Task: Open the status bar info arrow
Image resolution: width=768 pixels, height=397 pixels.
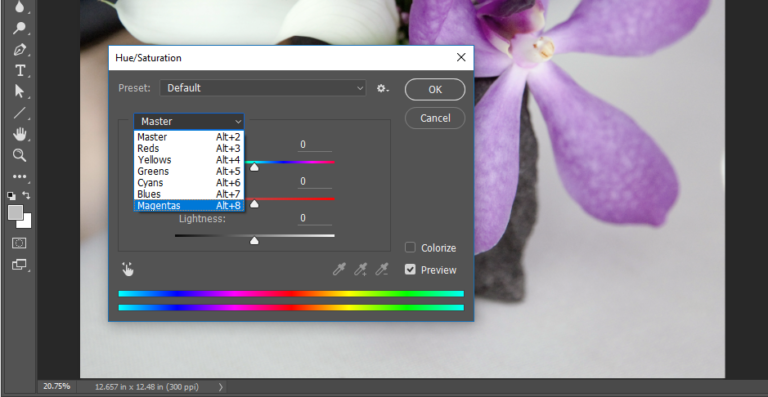Action: pos(220,387)
